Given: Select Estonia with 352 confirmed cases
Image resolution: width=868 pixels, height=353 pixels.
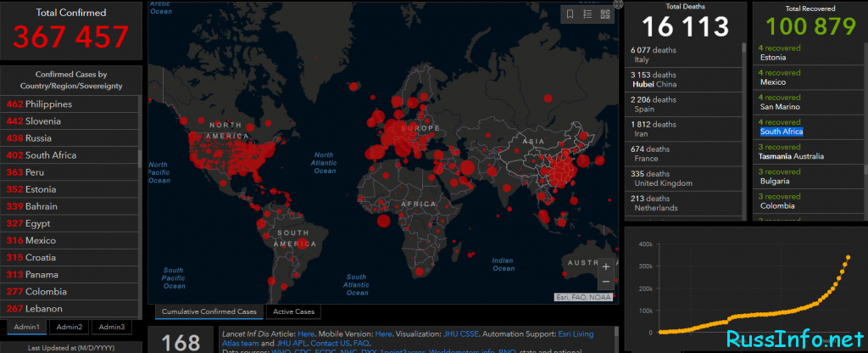Looking at the screenshot, I should [69, 189].
